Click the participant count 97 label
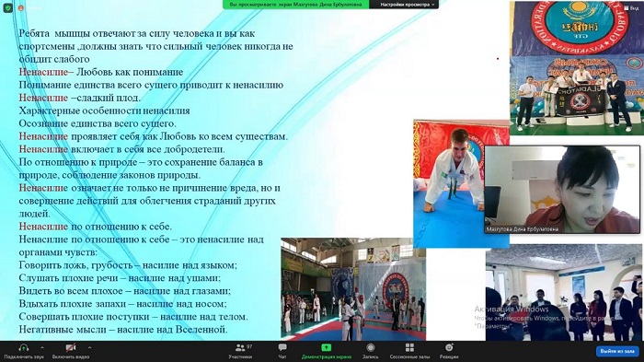 pos(249,346)
